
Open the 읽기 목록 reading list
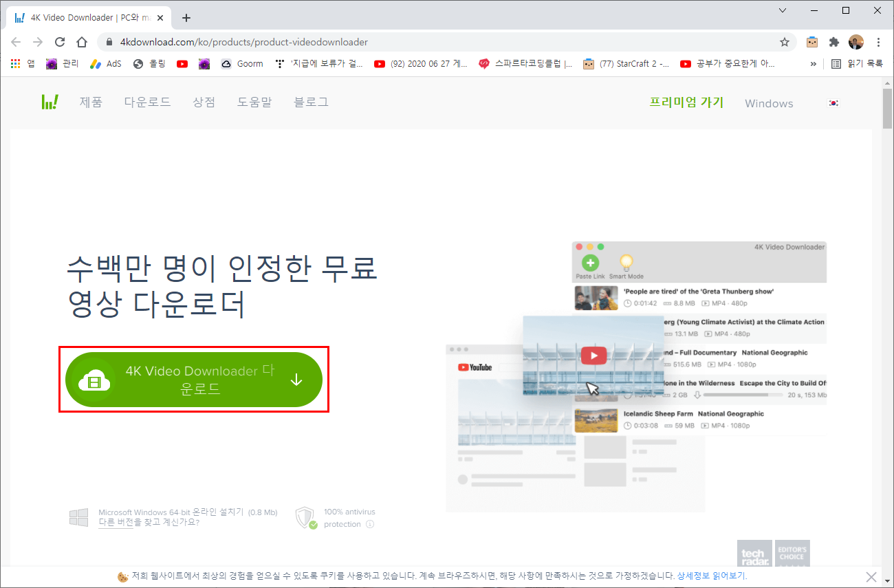[x=857, y=63]
